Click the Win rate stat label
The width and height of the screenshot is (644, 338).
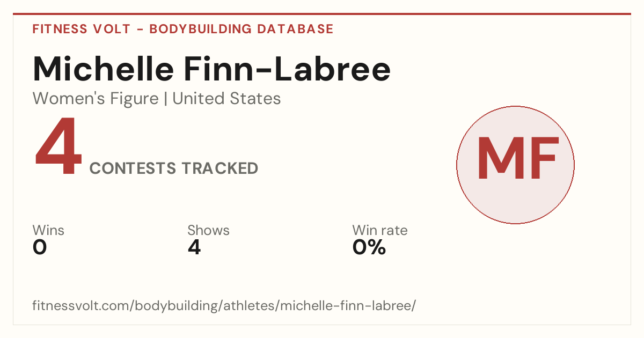pyautogui.click(x=380, y=230)
